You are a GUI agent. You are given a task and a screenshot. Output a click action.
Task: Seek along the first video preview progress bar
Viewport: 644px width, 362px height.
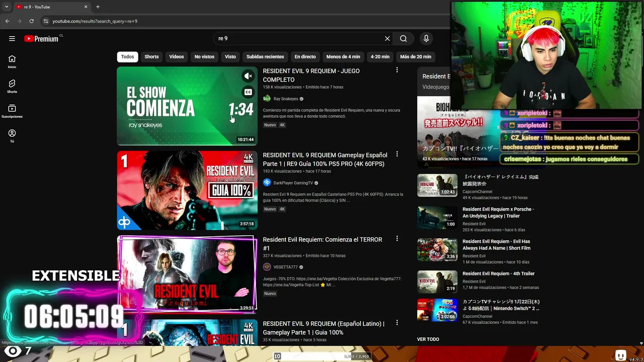point(187,145)
